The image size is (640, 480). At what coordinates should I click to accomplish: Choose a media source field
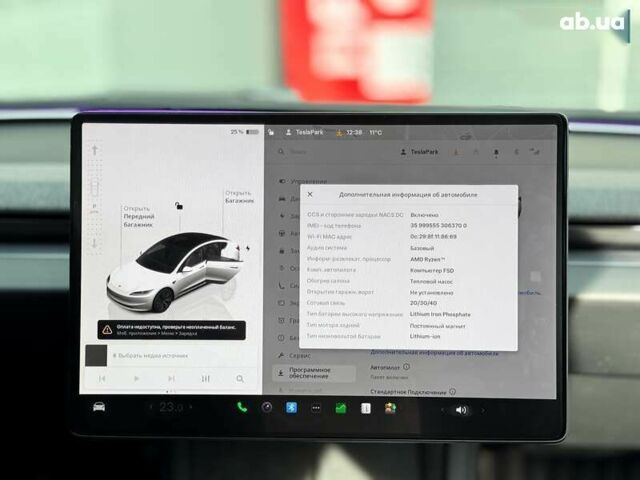pos(150,356)
